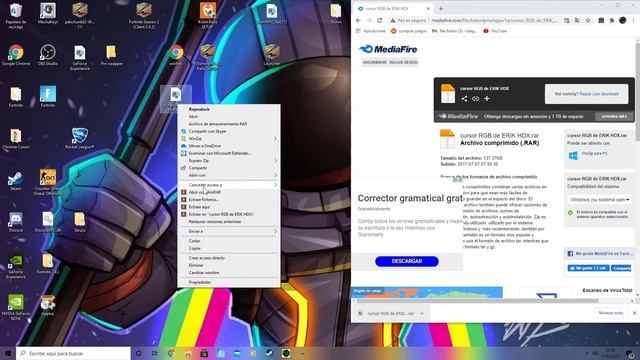This screenshot has width=640, height=360.
Task: Open the download item options arrow
Action: (422, 313)
